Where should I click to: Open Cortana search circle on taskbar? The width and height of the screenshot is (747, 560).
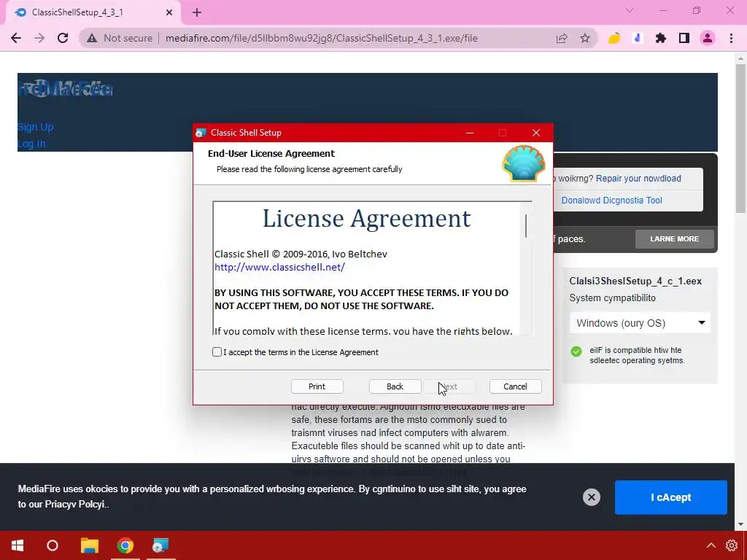(x=53, y=545)
